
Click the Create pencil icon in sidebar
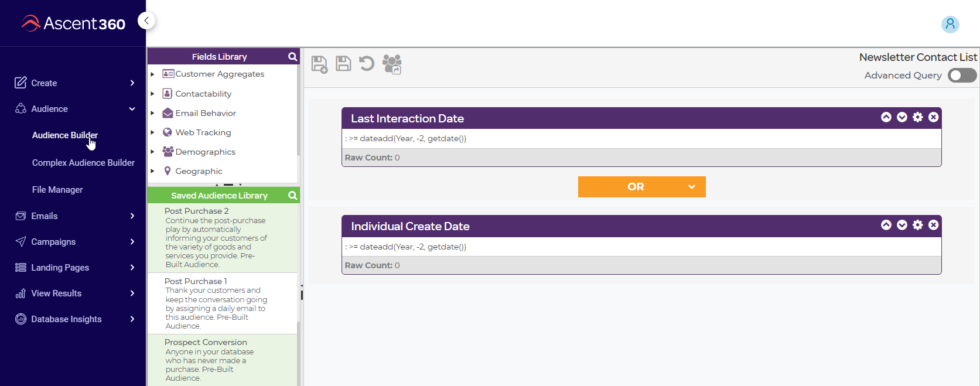pos(21,83)
